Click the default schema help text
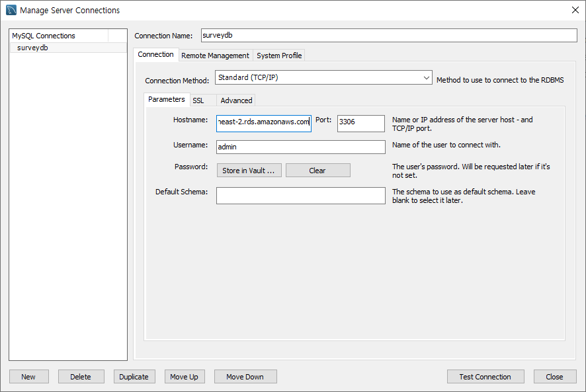Image resolution: width=586 pixels, height=392 pixels. 464,196
